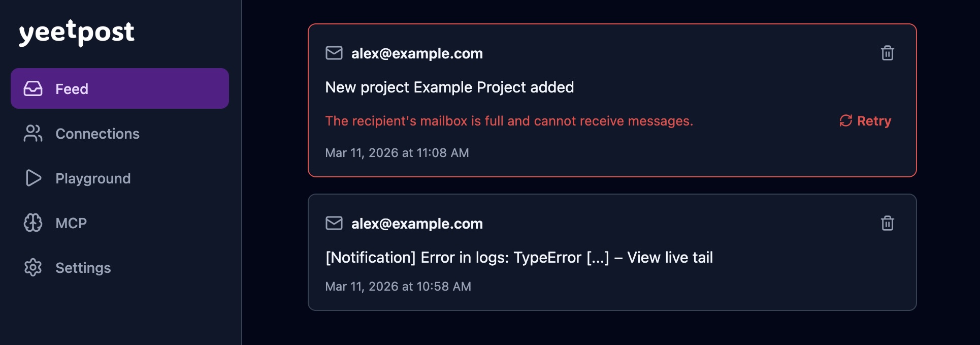Open Settings from the sidebar
Screen dimensions: 980x345
click(x=83, y=268)
